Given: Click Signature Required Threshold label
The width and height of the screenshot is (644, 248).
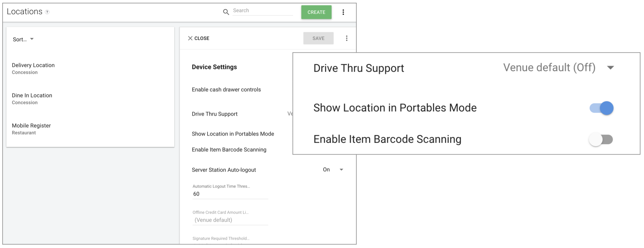Looking at the screenshot, I should (x=221, y=239).
